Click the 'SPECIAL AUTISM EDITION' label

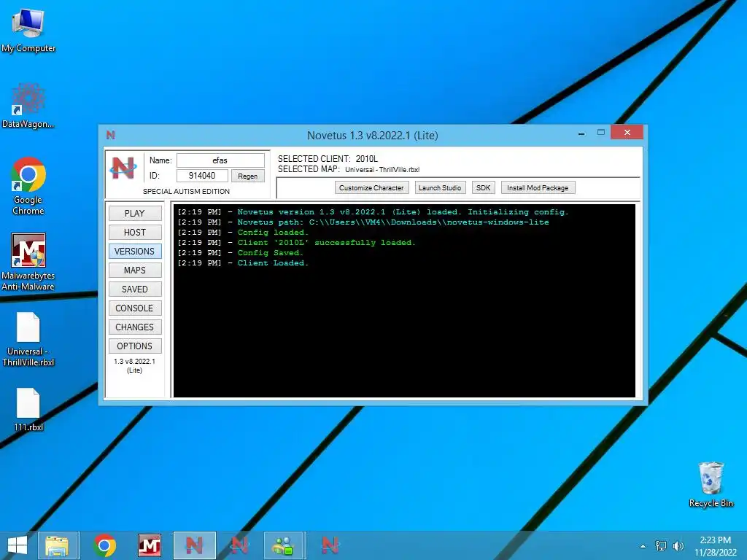186,192
